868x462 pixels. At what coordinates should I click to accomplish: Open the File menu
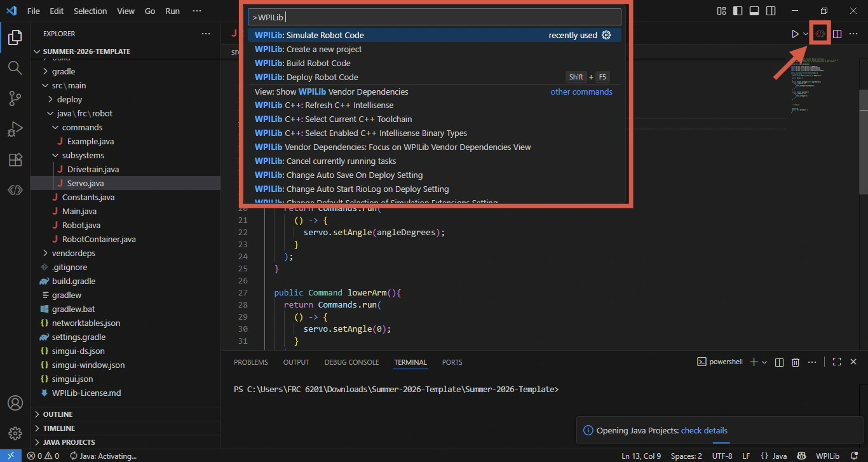click(x=34, y=11)
